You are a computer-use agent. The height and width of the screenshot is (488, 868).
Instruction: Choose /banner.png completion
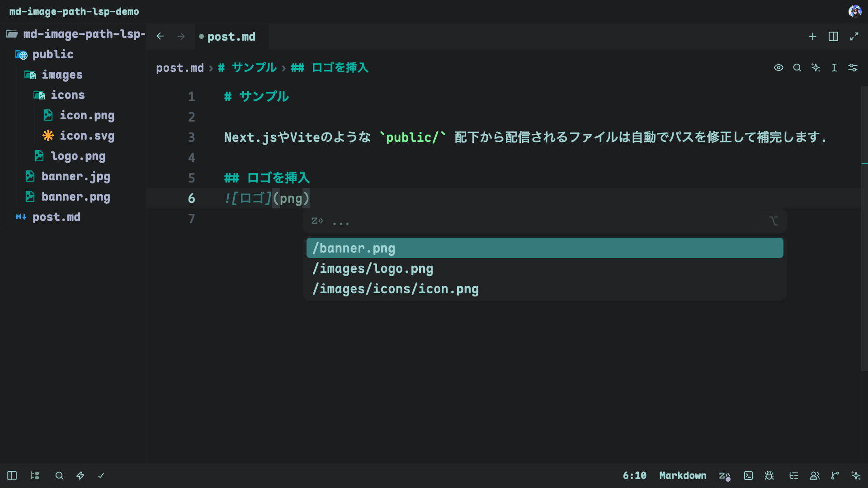tap(545, 248)
